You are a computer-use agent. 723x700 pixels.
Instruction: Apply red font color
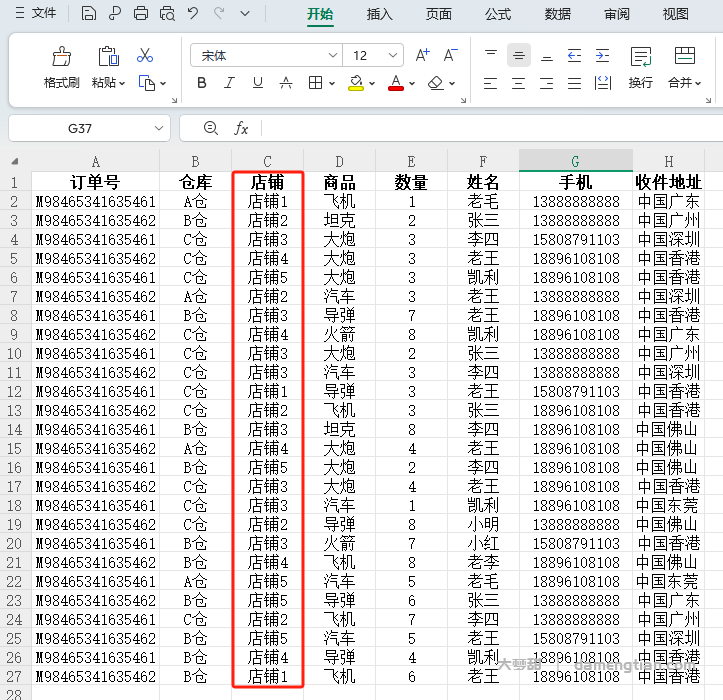(396, 83)
